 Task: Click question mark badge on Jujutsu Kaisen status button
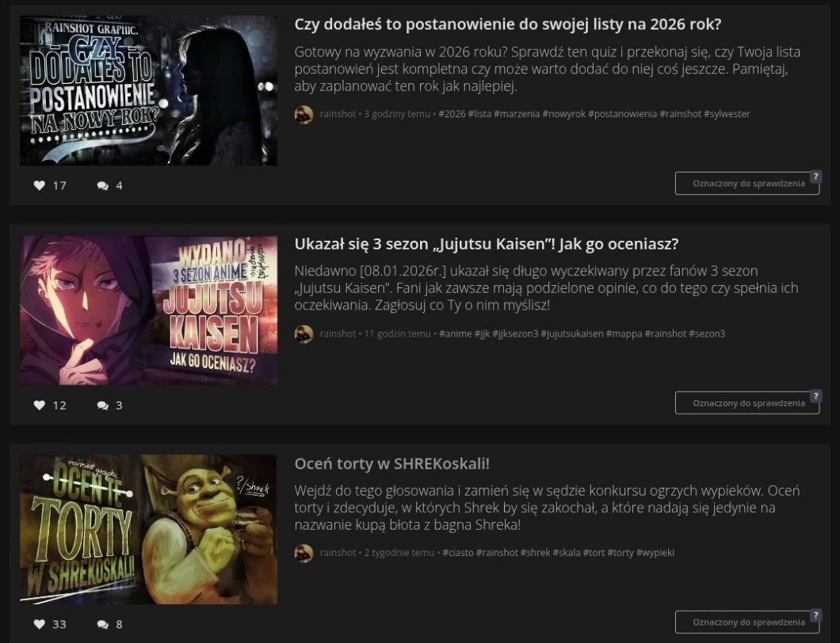[815, 396]
